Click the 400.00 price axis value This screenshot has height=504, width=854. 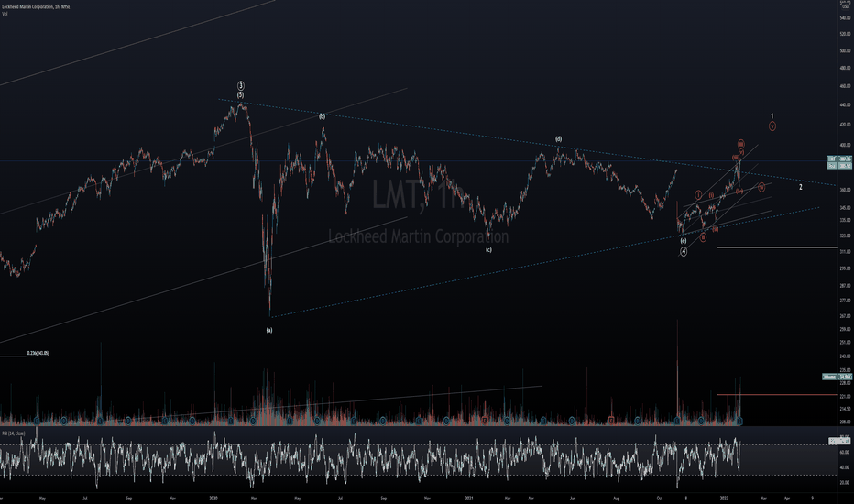[x=845, y=146]
